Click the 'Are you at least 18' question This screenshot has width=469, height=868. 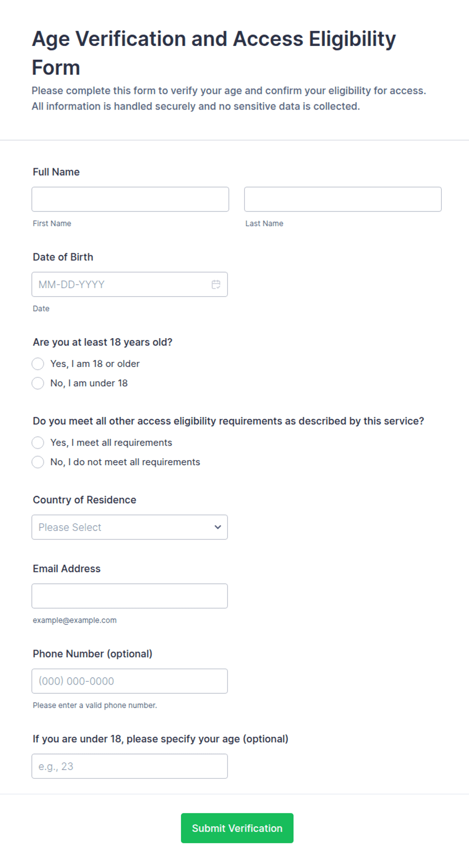(102, 342)
